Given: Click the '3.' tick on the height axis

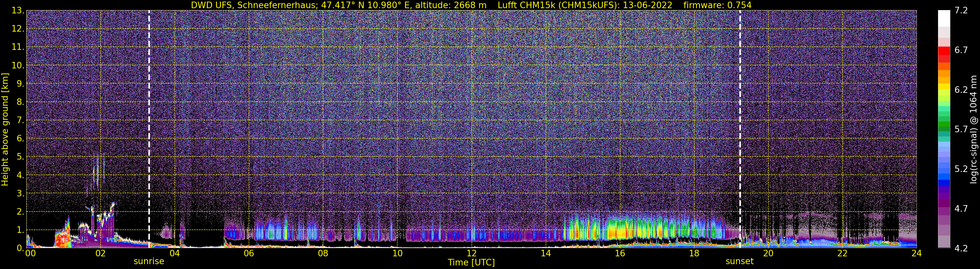Looking at the screenshot, I should click(20, 193).
